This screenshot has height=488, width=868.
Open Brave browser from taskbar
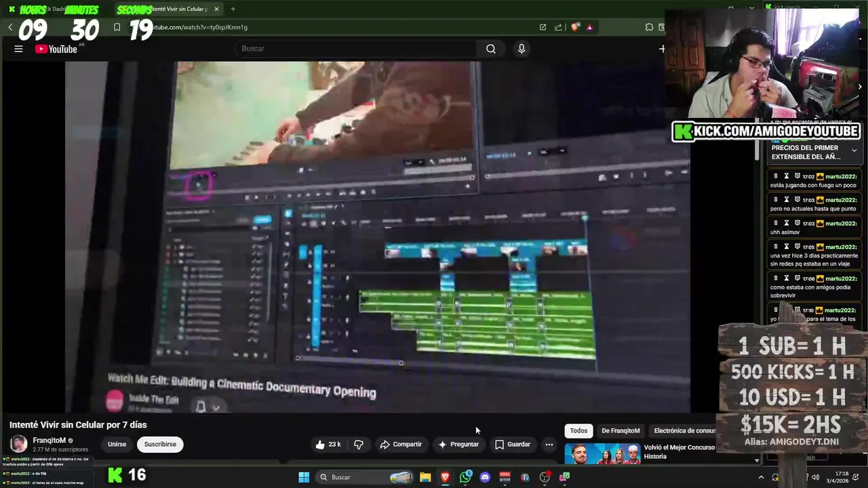pos(445,477)
